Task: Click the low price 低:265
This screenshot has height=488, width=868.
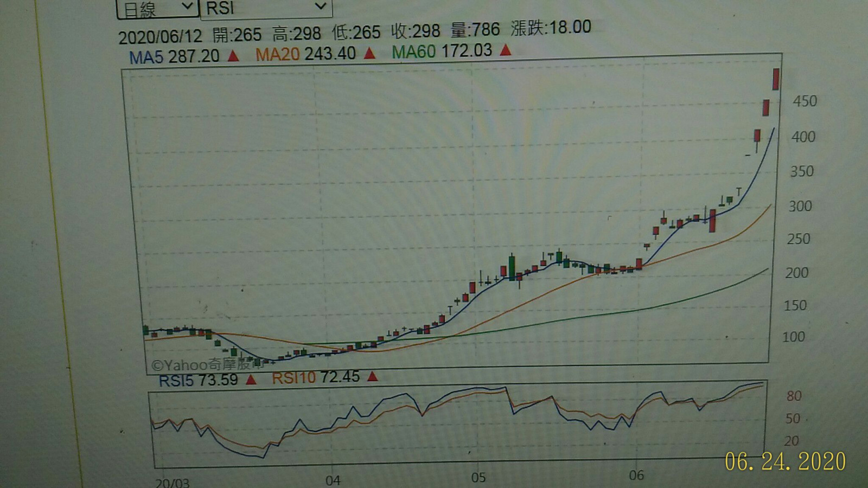Action: pyautogui.click(x=356, y=33)
